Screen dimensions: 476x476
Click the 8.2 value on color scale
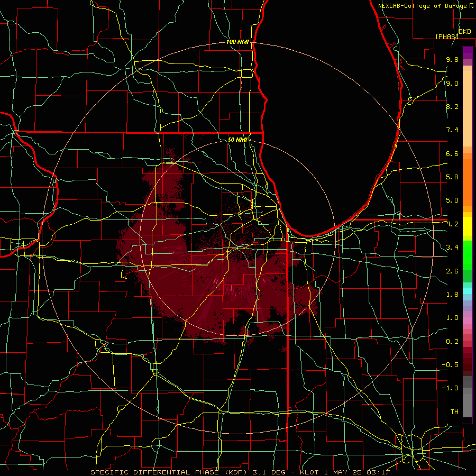point(452,106)
